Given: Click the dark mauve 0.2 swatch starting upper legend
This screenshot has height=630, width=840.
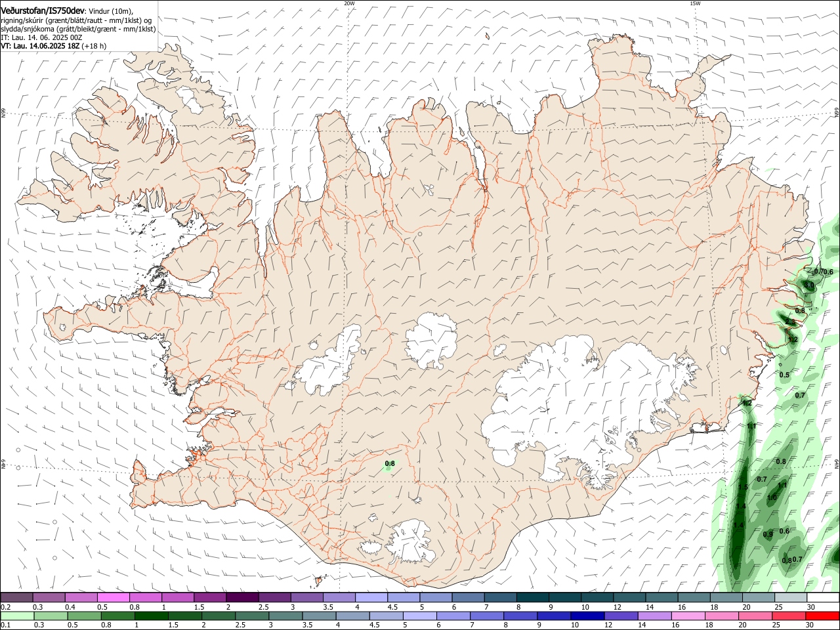Looking at the screenshot, I should click(16, 598).
